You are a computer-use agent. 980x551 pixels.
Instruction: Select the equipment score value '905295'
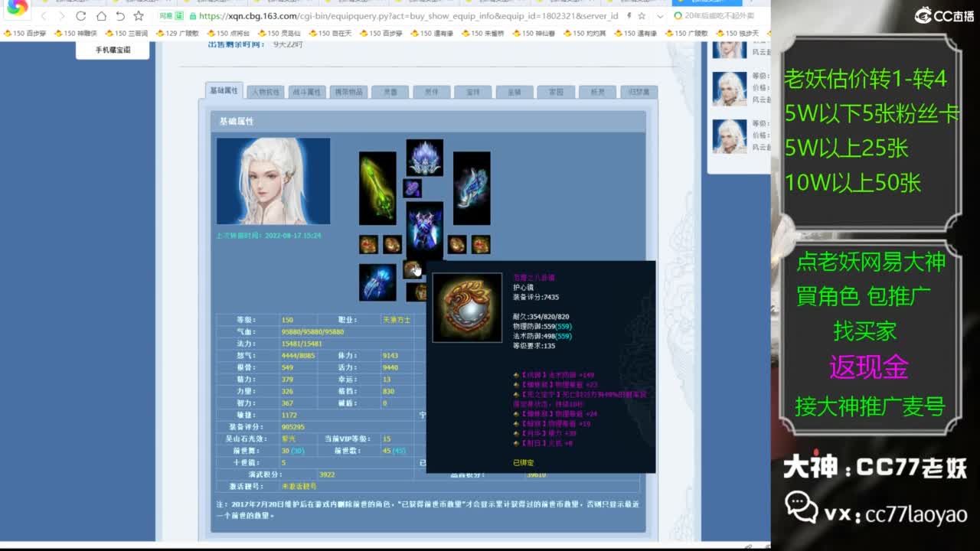click(x=293, y=427)
